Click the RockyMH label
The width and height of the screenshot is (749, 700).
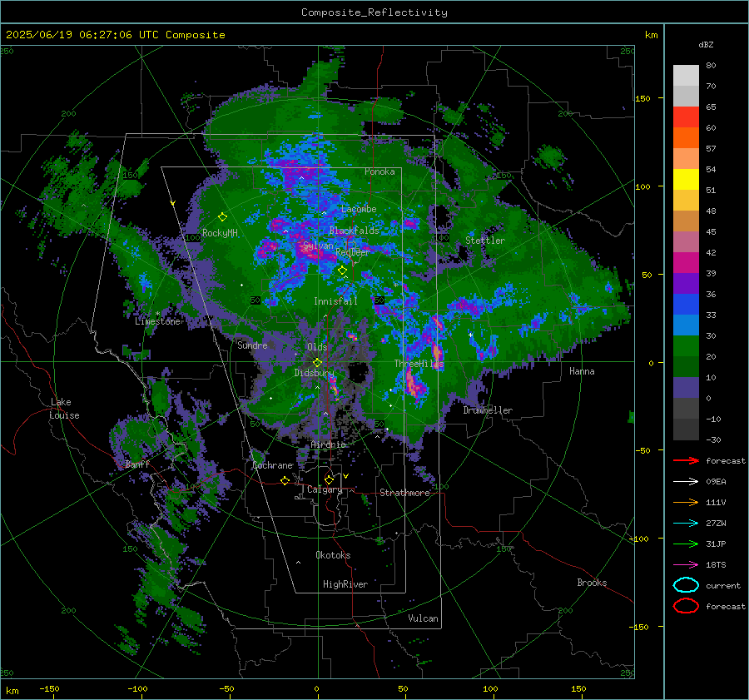tap(220, 233)
